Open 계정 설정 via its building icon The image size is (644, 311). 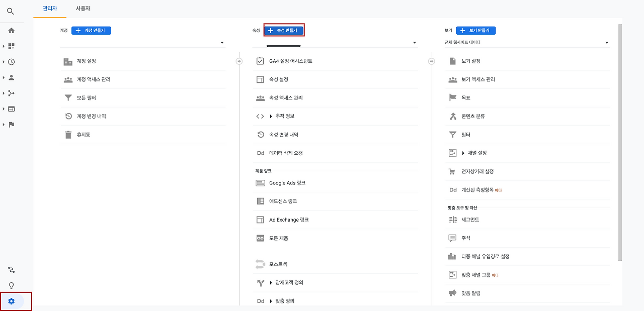point(68,61)
